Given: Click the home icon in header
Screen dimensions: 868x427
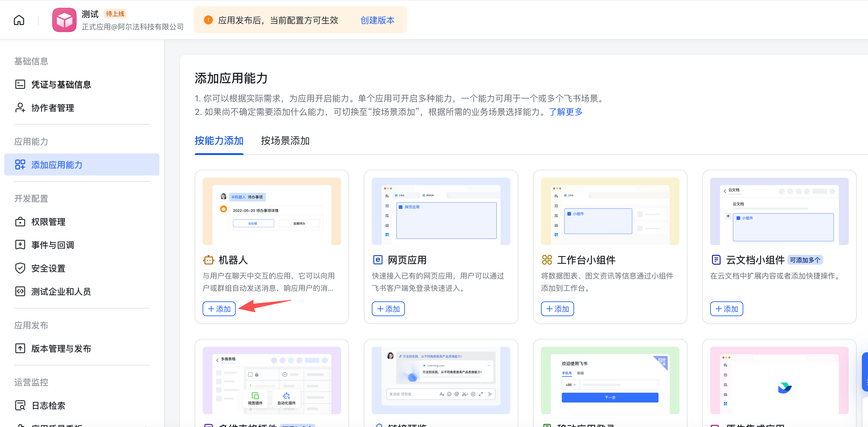Looking at the screenshot, I should point(19,20).
